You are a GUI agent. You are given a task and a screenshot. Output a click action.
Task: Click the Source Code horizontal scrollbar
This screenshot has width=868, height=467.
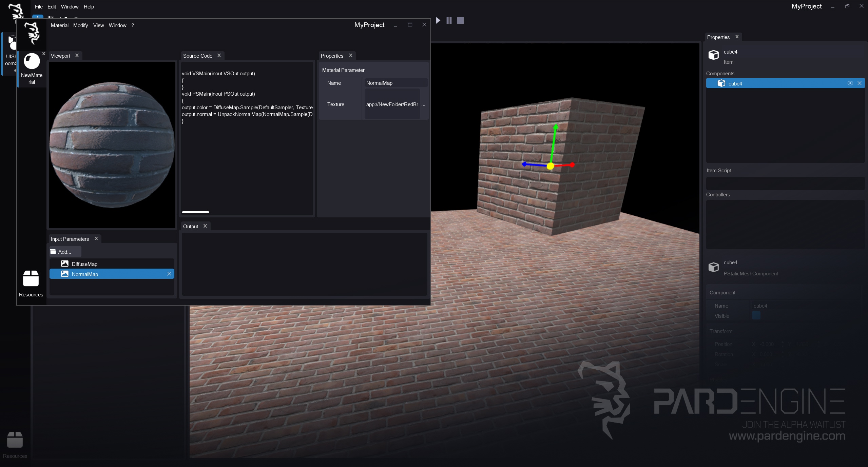[195, 212]
